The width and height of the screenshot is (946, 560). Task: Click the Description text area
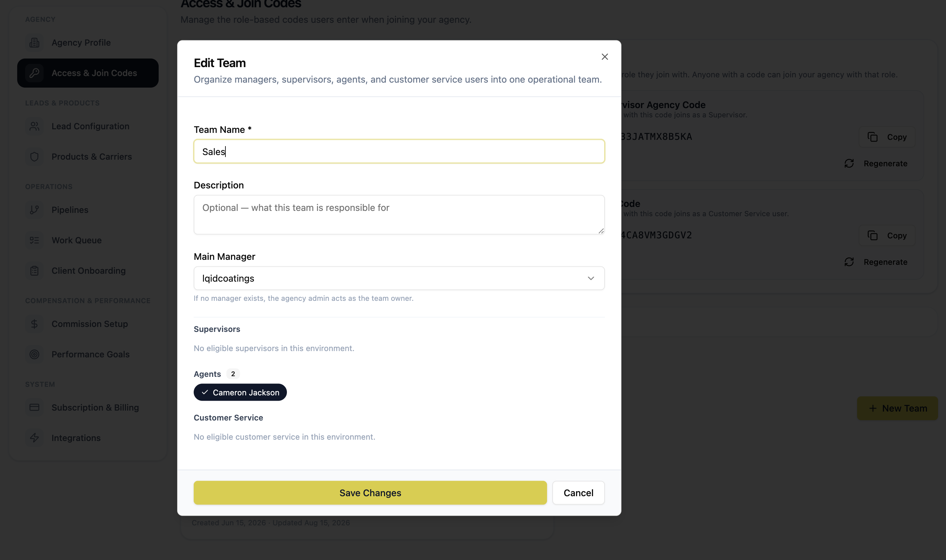pyautogui.click(x=399, y=215)
